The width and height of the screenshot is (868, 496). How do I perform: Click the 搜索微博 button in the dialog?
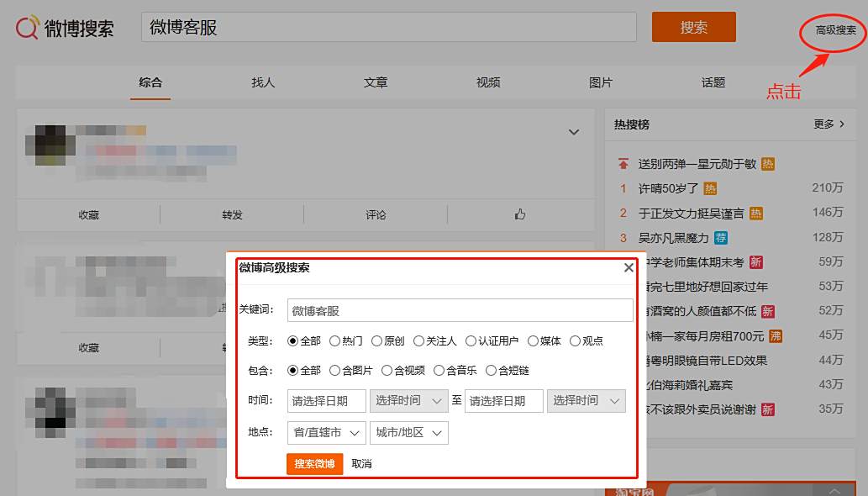pyautogui.click(x=314, y=464)
